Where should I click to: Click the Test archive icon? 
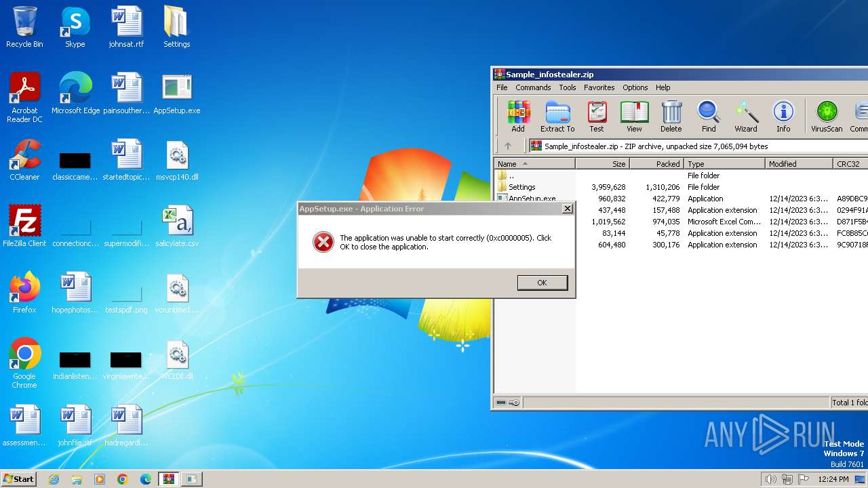click(597, 116)
